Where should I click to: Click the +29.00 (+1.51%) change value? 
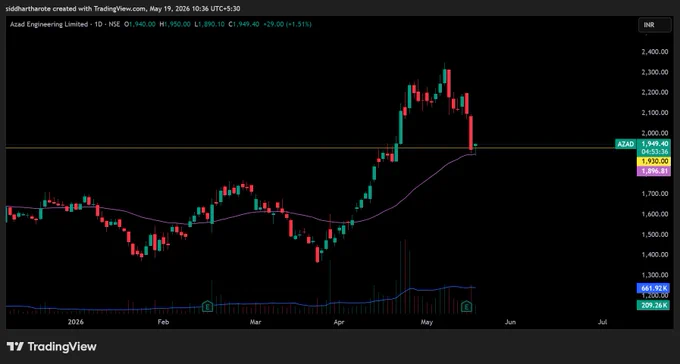287,25
